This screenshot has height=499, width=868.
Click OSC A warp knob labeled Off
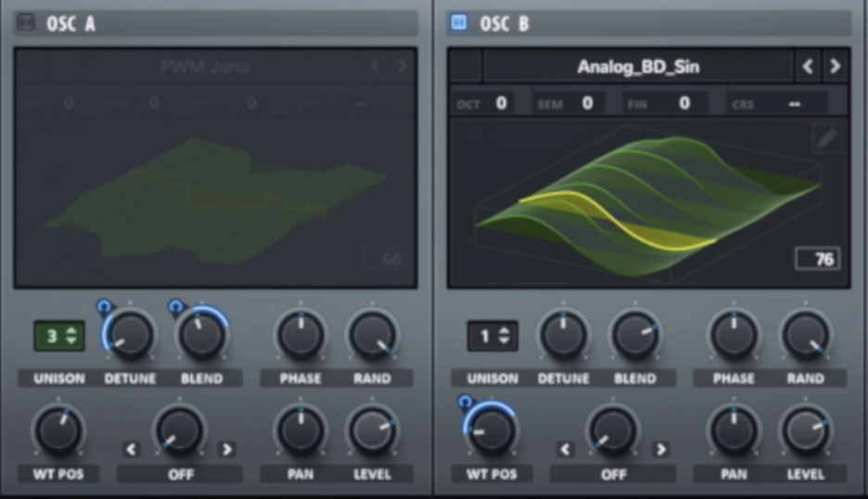179,431
